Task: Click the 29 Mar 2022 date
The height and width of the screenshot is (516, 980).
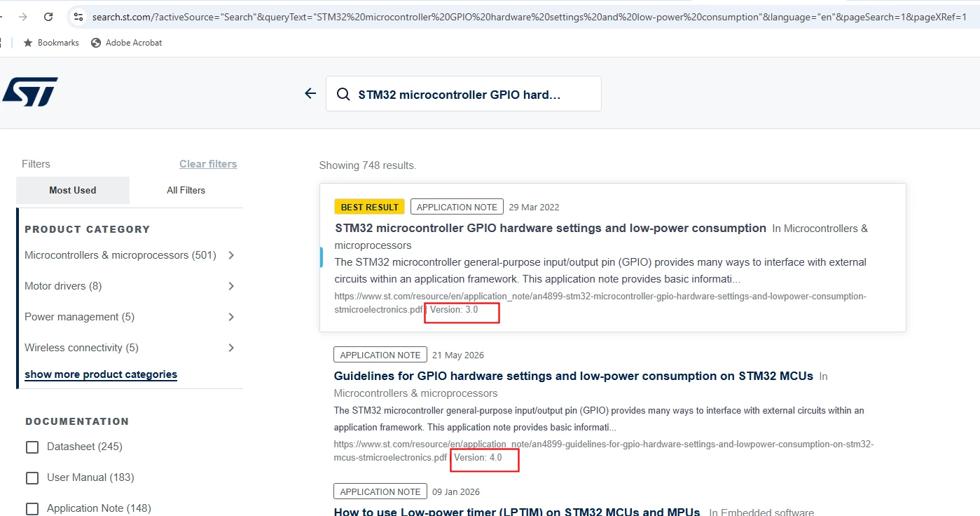Action: [x=534, y=208]
